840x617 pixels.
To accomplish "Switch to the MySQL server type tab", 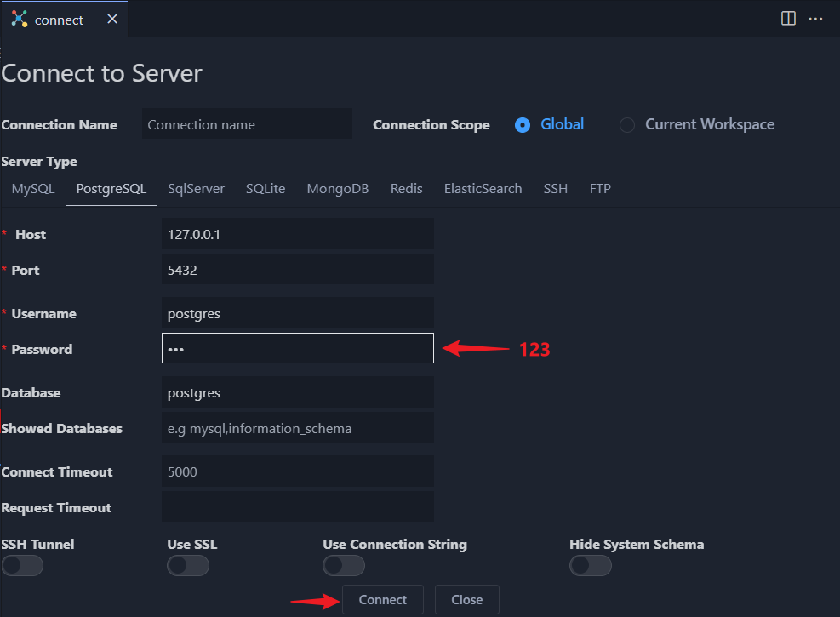I will [33, 189].
